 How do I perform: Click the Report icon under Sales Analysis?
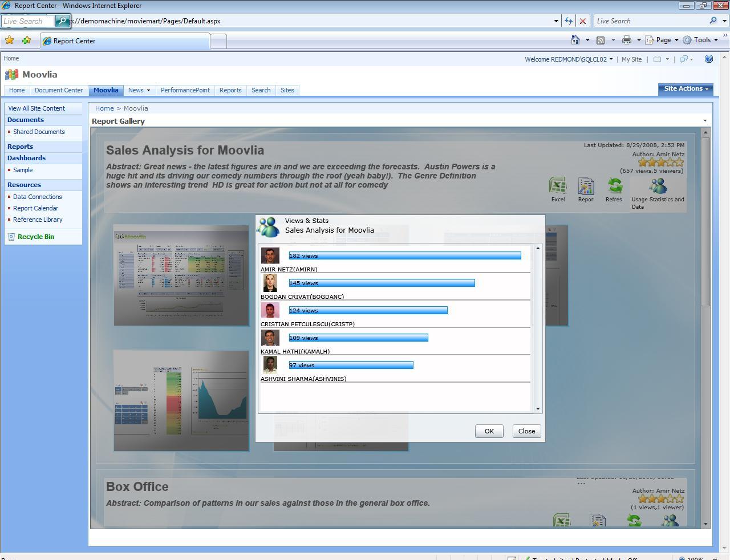pyautogui.click(x=586, y=185)
